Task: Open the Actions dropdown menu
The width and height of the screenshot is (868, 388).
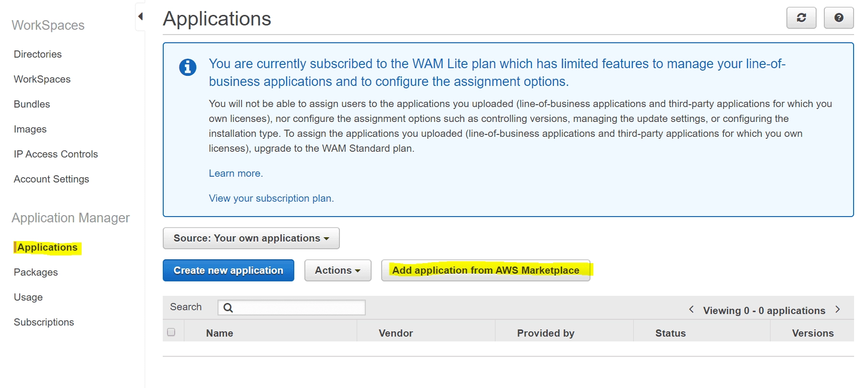Action: 338,270
